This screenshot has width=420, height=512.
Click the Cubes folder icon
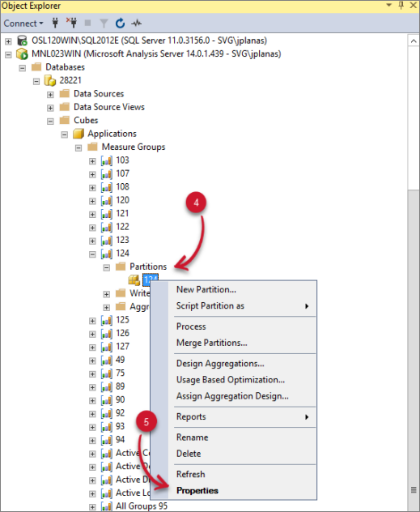[x=65, y=120]
